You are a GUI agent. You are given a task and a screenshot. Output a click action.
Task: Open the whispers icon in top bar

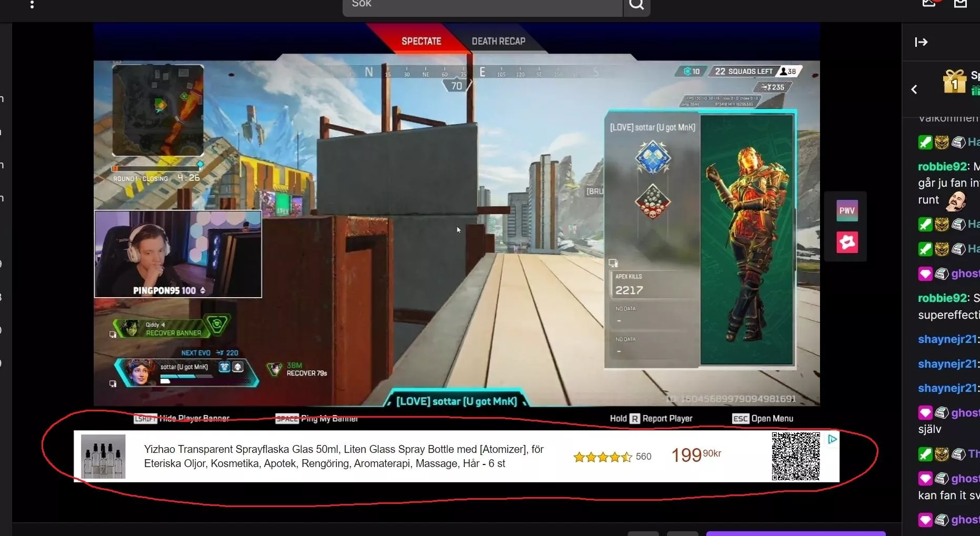tap(929, 3)
